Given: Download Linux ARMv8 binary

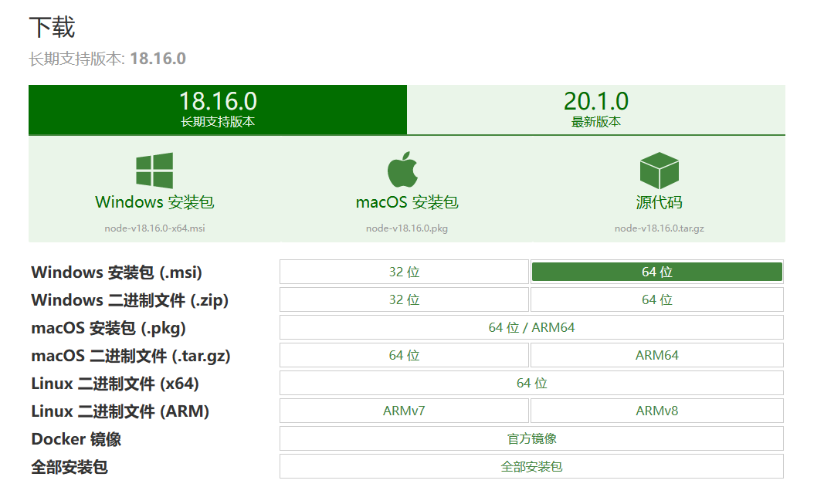Looking at the screenshot, I should click(x=657, y=411).
